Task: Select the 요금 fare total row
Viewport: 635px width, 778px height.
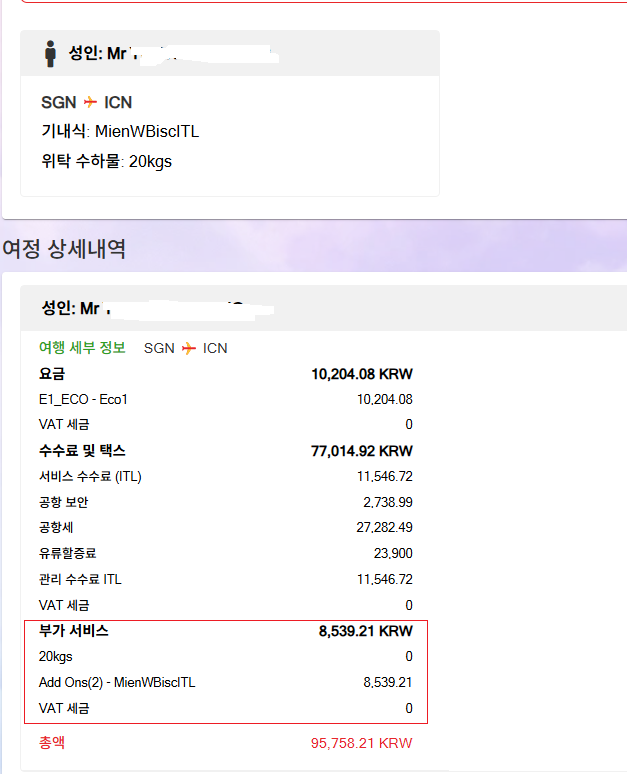Action: (x=226, y=374)
